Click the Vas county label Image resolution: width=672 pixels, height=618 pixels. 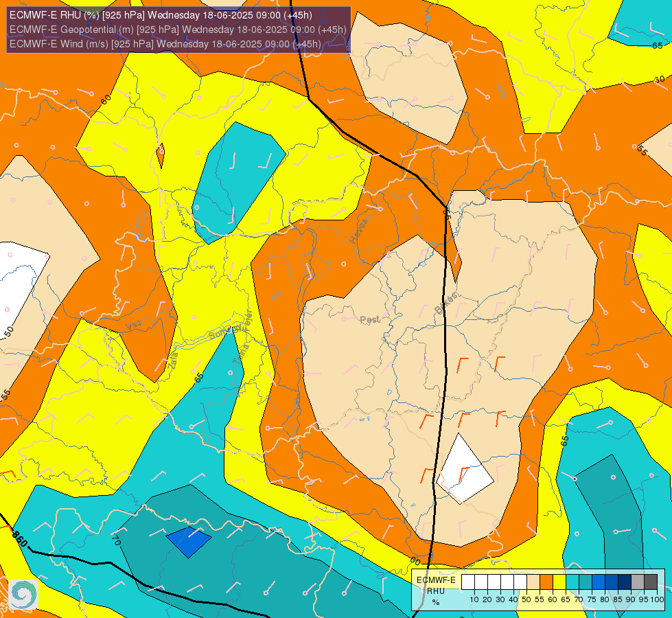134,326
